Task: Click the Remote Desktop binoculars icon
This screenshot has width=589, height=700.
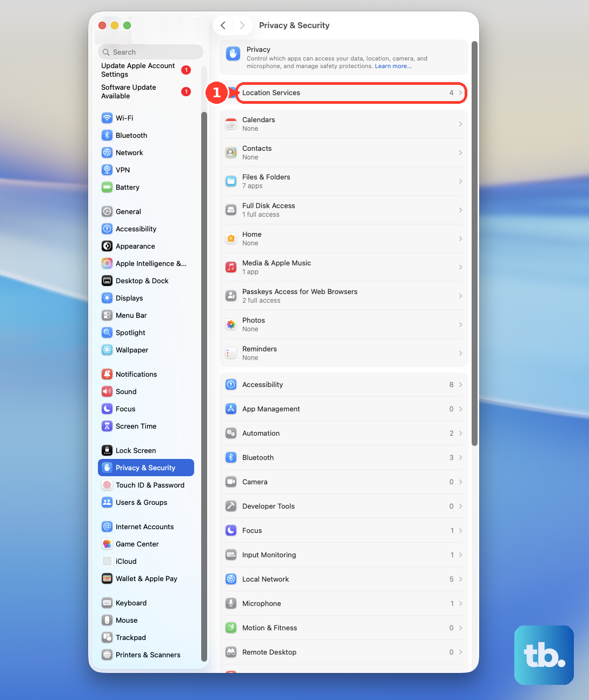Action: pyautogui.click(x=231, y=652)
